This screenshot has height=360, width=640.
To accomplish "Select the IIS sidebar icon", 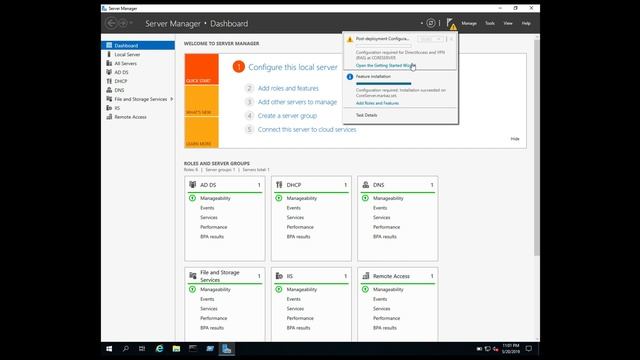I will pos(109,108).
